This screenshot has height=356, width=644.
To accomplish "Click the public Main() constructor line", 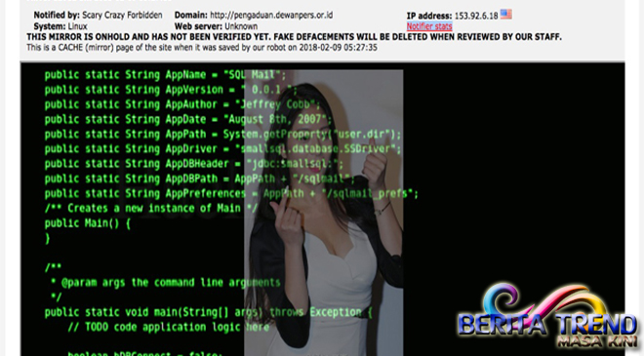I will click(x=88, y=223).
